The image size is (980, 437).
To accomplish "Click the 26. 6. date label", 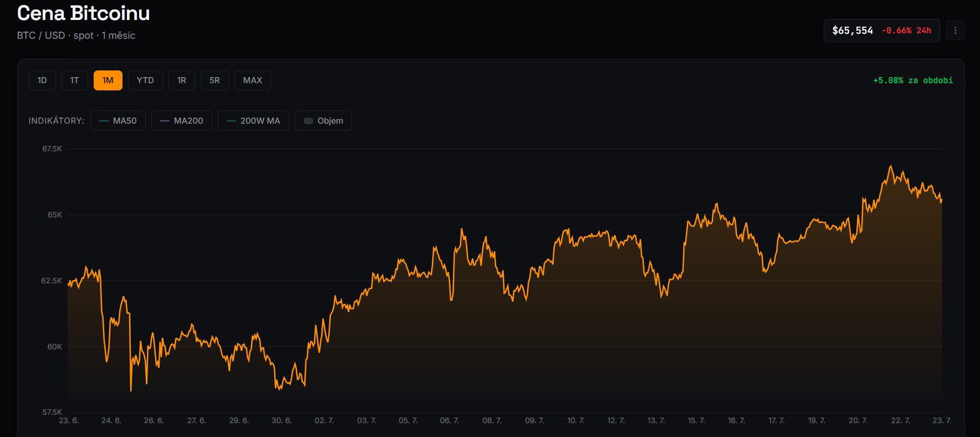I will [x=154, y=420].
